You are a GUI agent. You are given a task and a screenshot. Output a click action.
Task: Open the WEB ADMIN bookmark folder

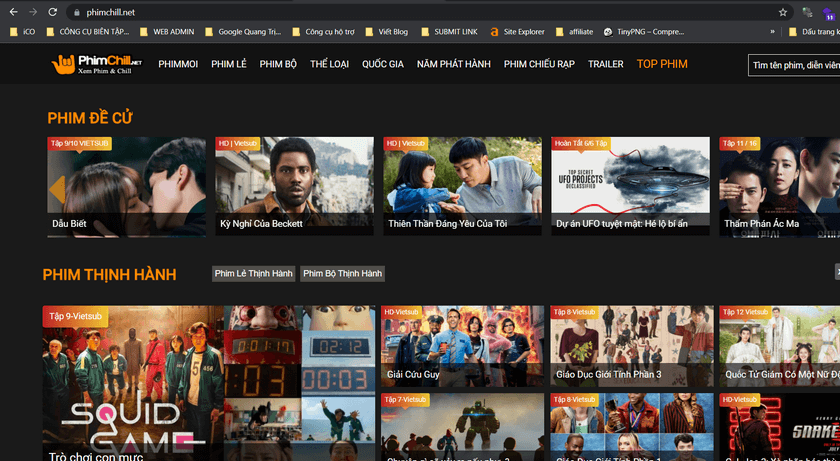click(167, 32)
